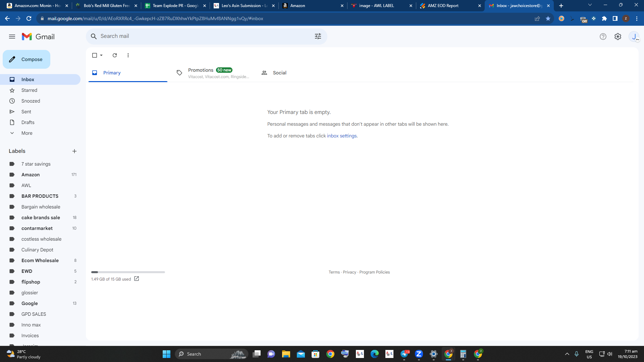
Task: Open File Explorer from taskbar
Action: coord(286,354)
